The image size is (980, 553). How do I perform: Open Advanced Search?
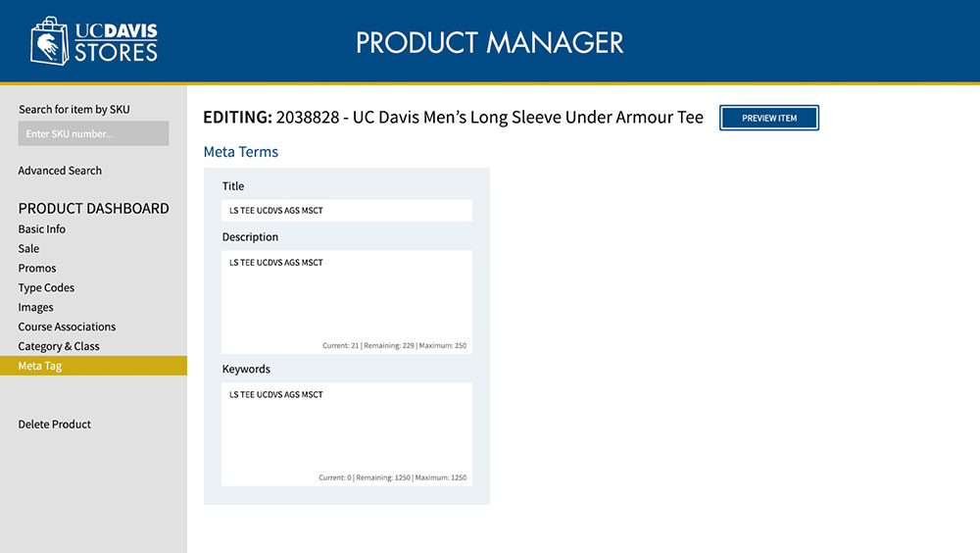point(60,171)
